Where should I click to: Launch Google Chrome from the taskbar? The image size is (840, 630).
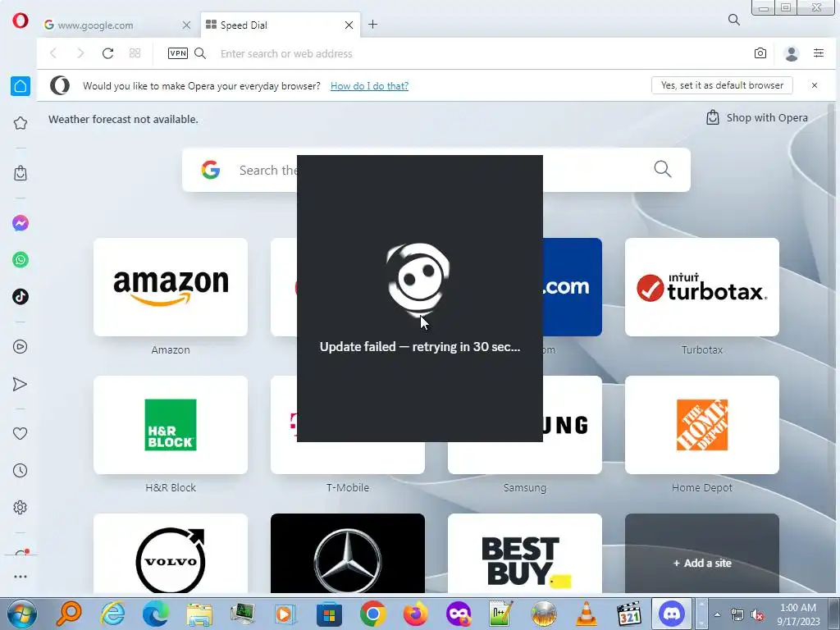(x=372, y=614)
